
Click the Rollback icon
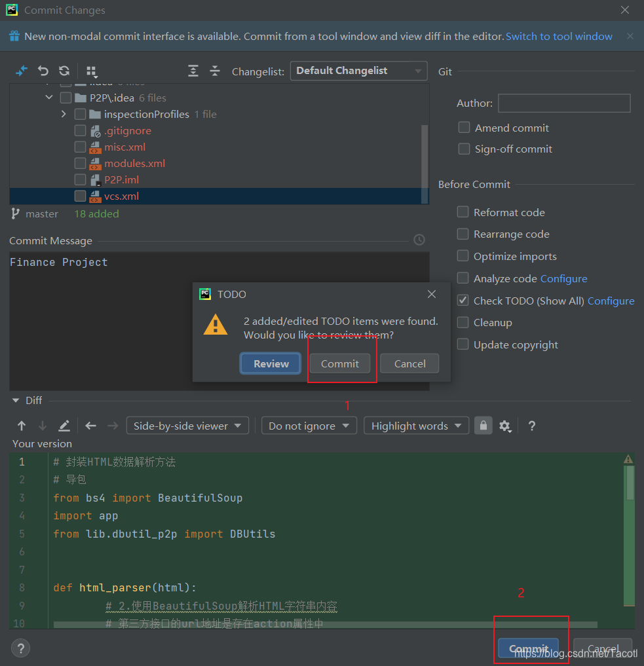[x=43, y=71]
